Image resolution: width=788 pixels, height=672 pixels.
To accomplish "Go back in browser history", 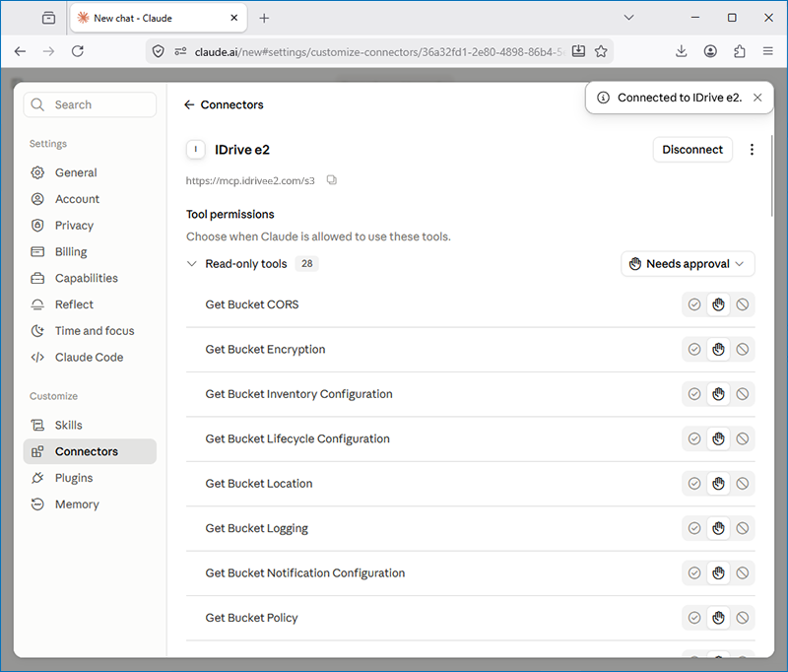I will click(20, 51).
